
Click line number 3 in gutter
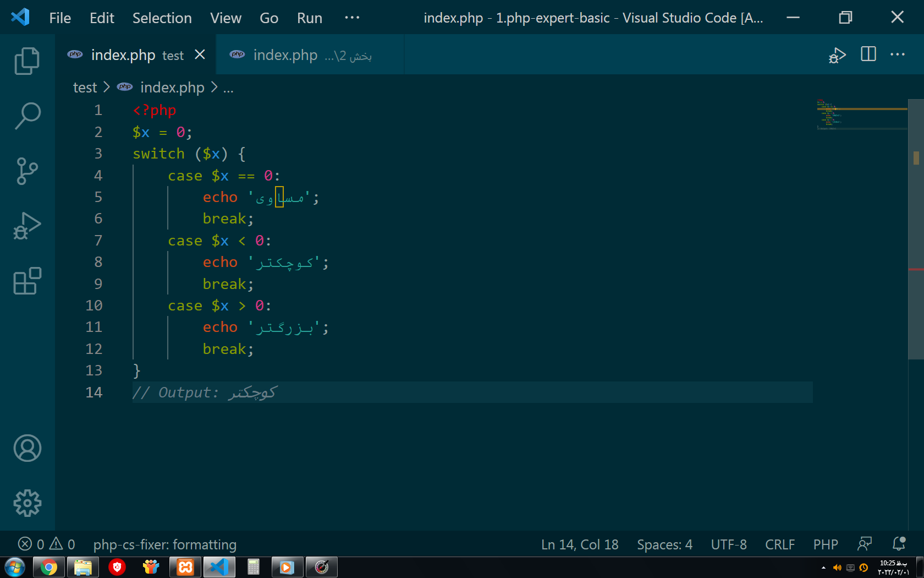(98, 154)
